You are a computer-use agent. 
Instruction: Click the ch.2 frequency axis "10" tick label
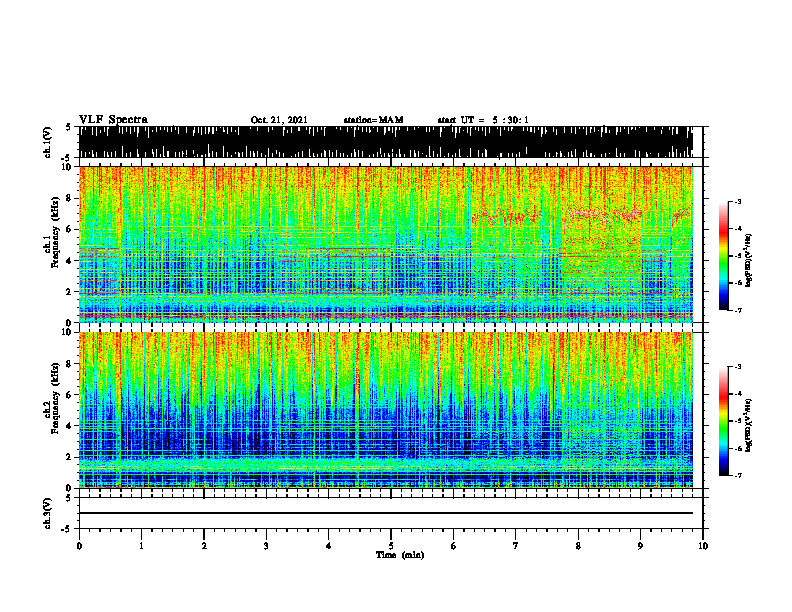click(69, 333)
